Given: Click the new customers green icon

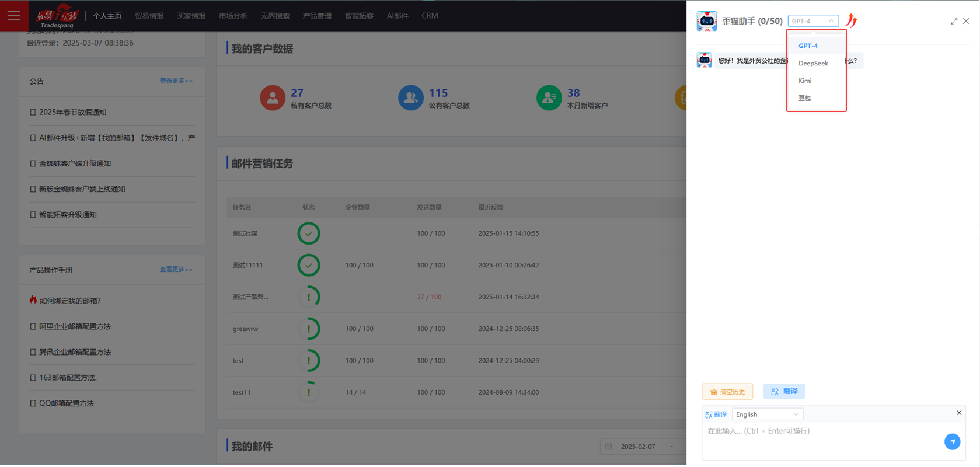Looking at the screenshot, I should click(x=549, y=98).
